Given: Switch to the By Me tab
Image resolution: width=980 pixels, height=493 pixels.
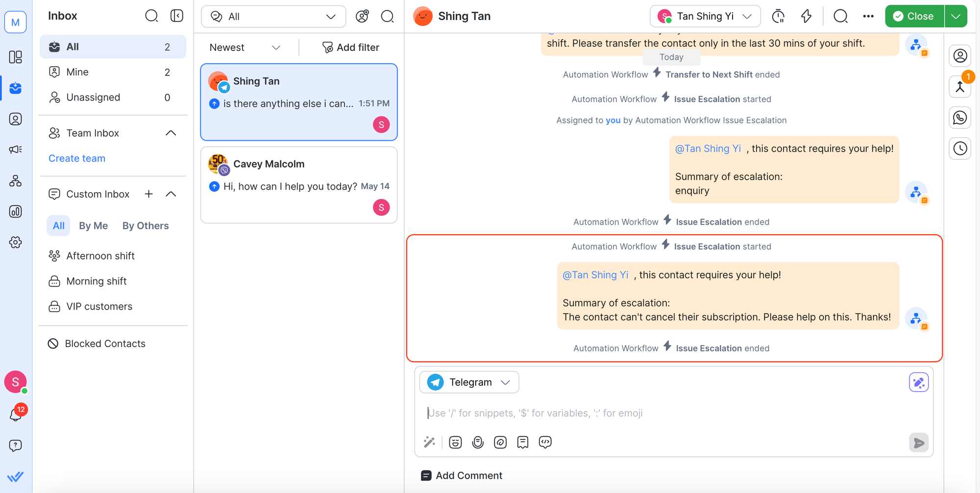Looking at the screenshot, I should (93, 226).
